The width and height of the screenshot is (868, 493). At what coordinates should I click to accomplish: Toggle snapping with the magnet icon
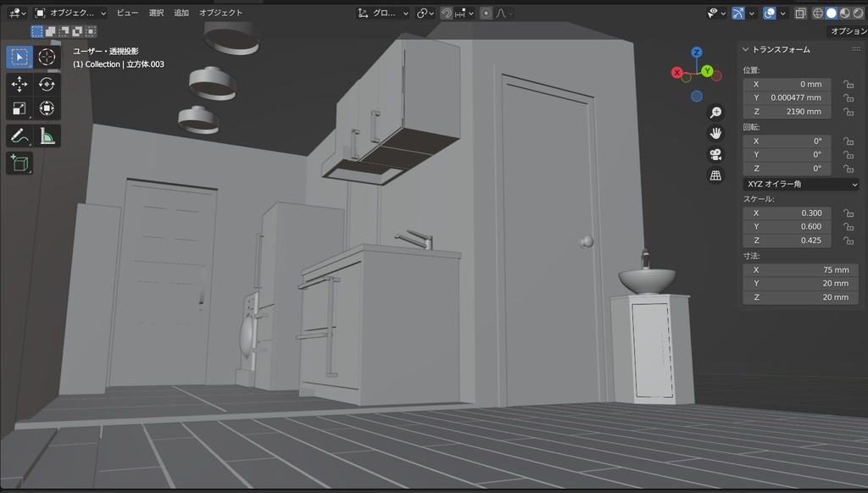447,12
